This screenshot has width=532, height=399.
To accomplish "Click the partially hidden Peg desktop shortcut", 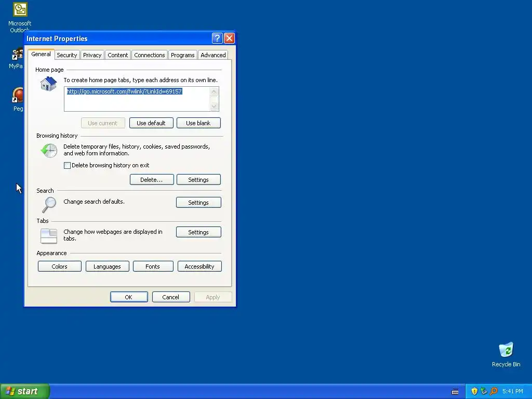I will click(x=18, y=99).
